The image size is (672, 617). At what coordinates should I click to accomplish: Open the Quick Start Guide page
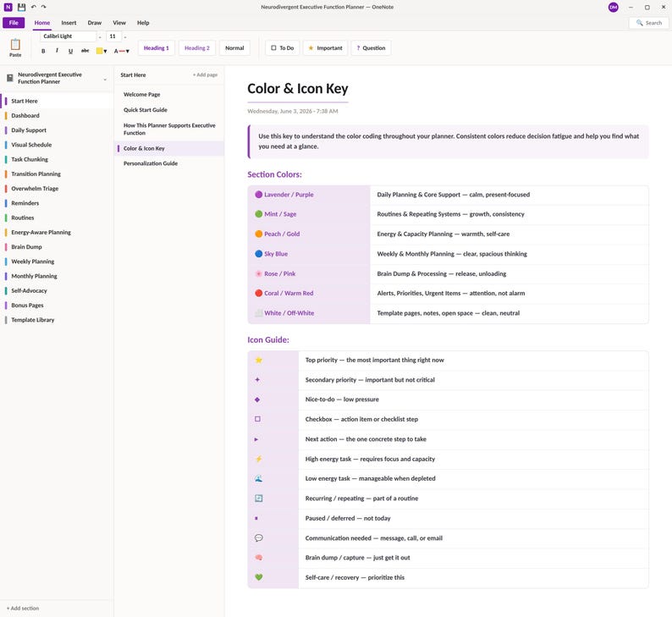(x=169, y=110)
